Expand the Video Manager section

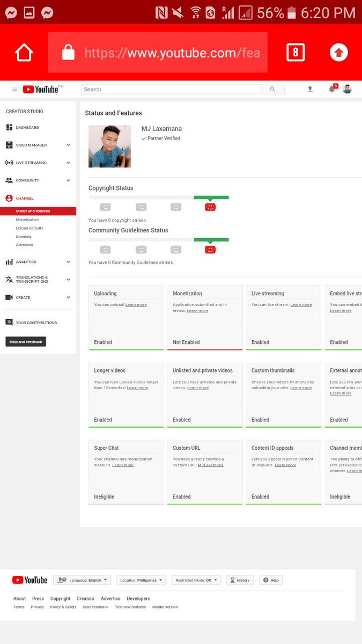coord(68,145)
